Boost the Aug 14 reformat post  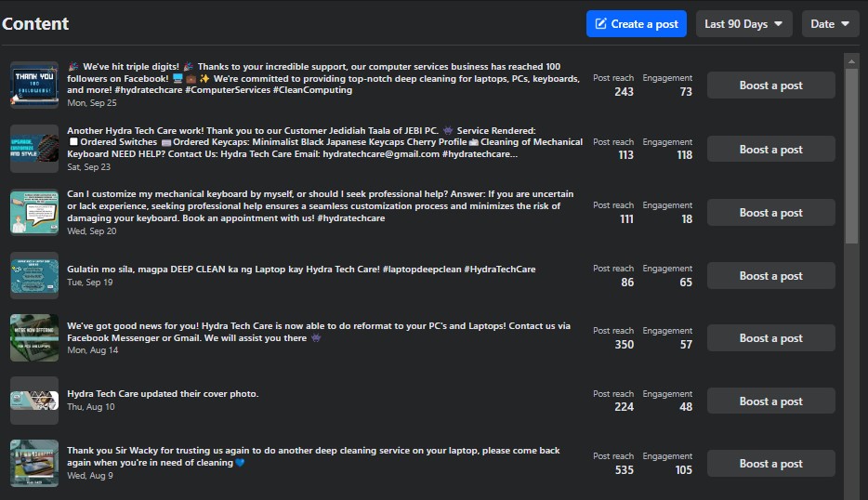point(770,338)
